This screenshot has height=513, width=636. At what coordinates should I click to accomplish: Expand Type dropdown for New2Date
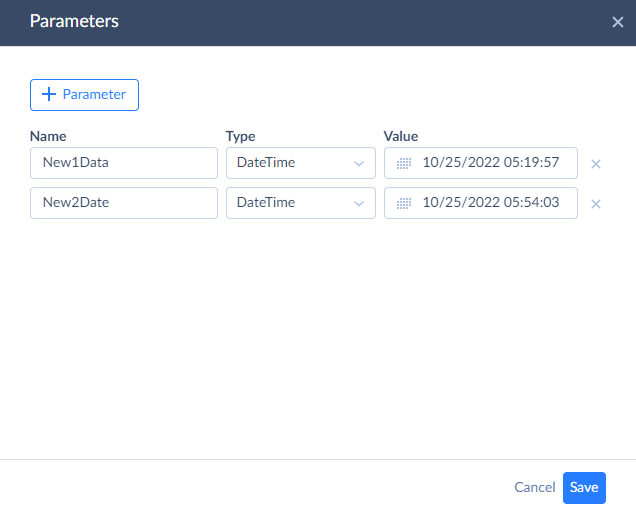301,203
